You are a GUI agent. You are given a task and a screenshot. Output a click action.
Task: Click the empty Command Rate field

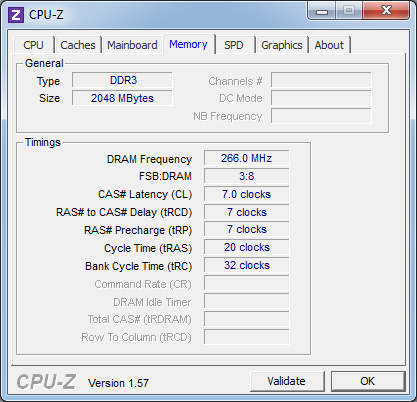(246, 283)
